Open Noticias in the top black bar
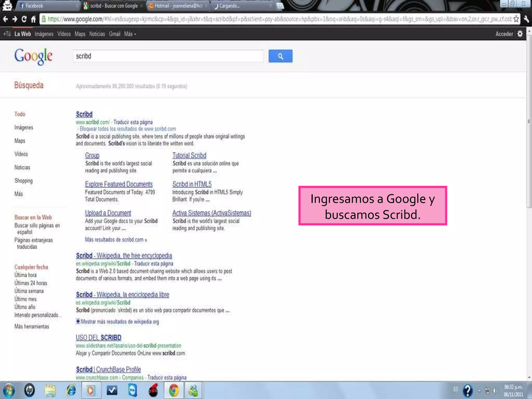This screenshot has height=399, width=532. coord(97,34)
